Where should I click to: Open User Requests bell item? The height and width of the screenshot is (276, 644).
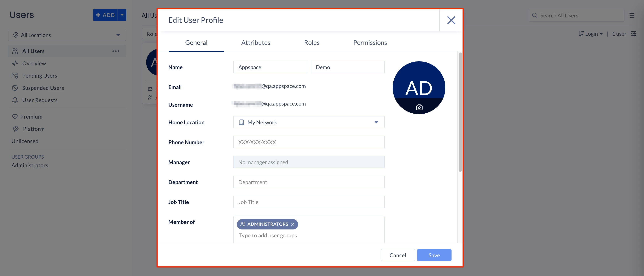coord(40,100)
